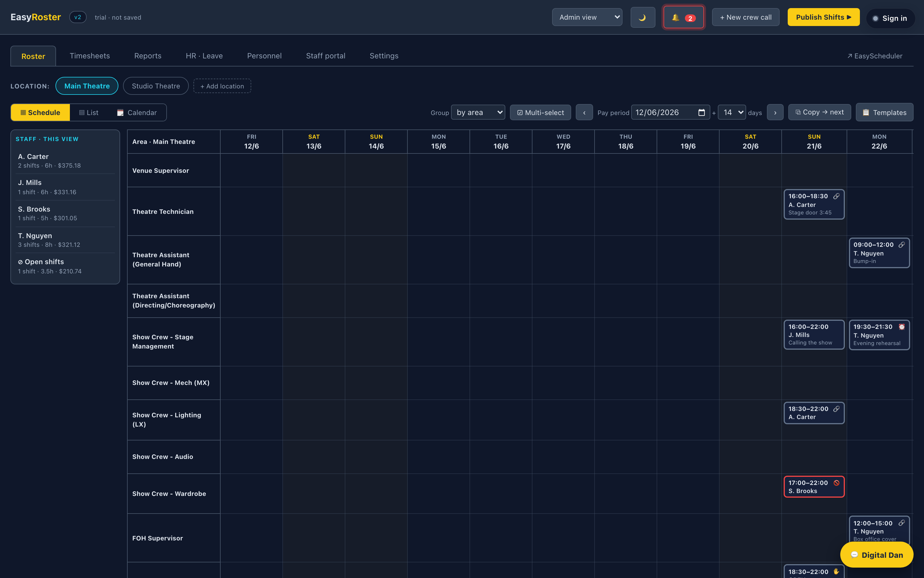Viewport: 924px width, 578px height.
Task: Go to next pay period arrow
Action: point(775,112)
